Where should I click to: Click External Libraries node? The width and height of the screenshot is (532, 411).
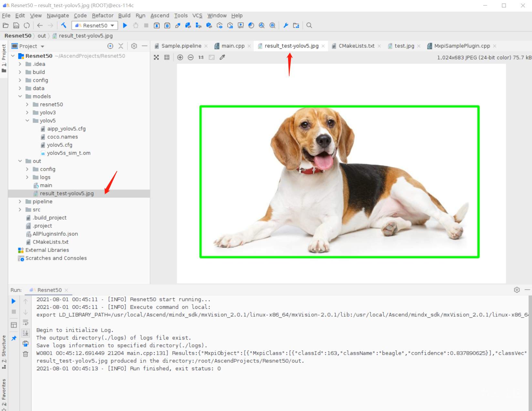click(x=47, y=250)
